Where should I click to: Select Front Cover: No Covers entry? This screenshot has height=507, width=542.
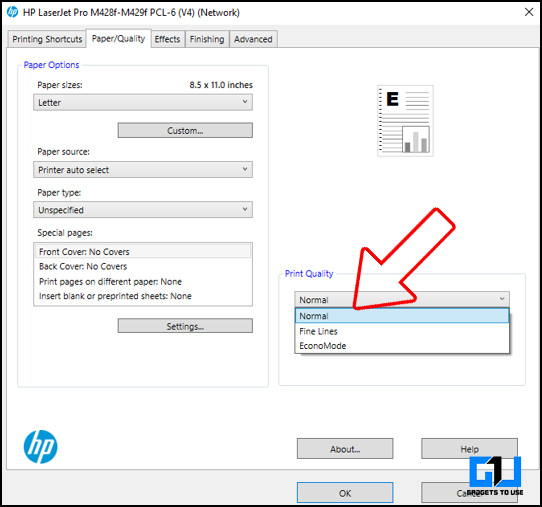point(143,251)
